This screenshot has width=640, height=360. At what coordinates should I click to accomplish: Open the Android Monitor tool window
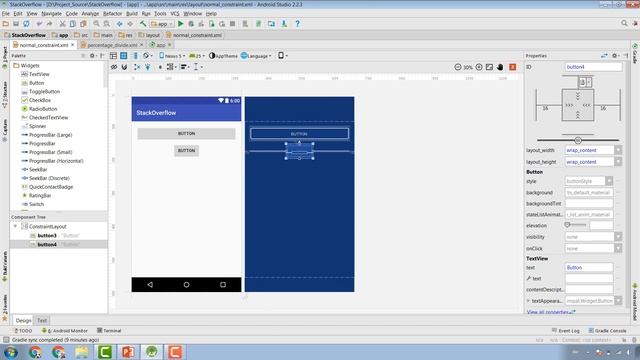point(65,331)
